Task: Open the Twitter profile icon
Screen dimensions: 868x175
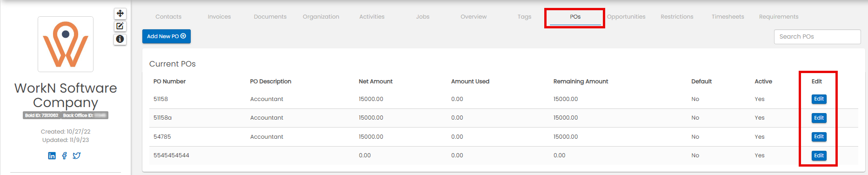Action: click(77, 155)
